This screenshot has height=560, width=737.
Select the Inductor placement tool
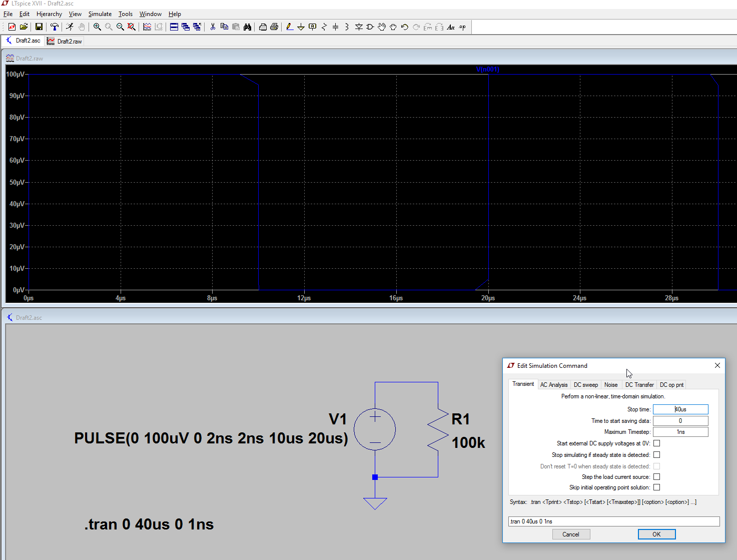pyautogui.click(x=347, y=27)
